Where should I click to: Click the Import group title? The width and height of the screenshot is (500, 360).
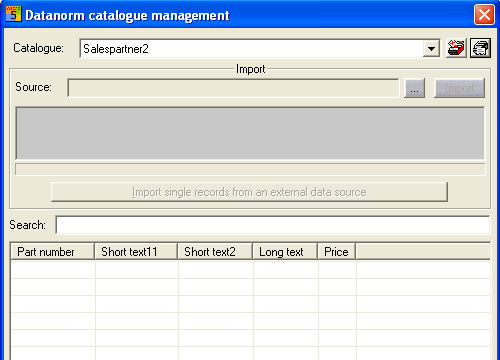pos(251,69)
